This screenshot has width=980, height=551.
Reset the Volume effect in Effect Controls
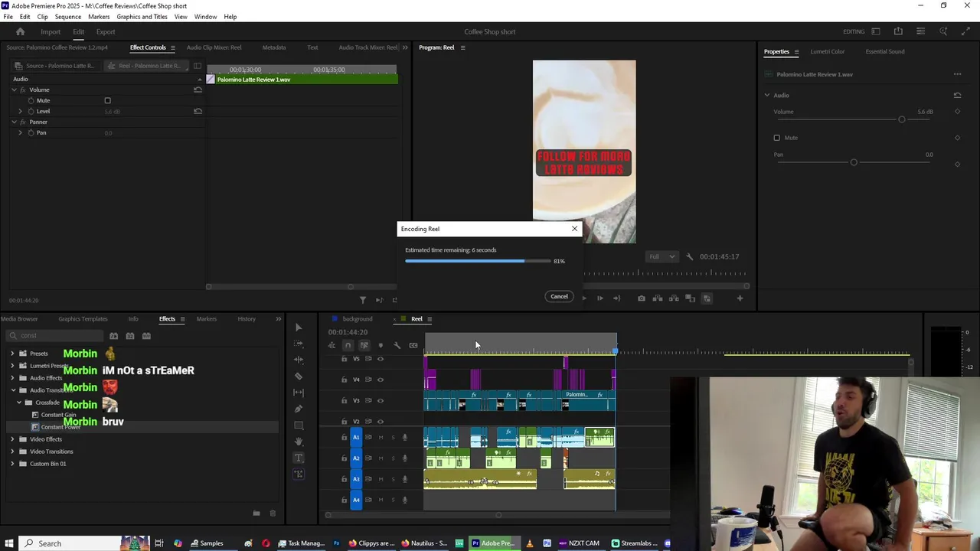pos(198,90)
